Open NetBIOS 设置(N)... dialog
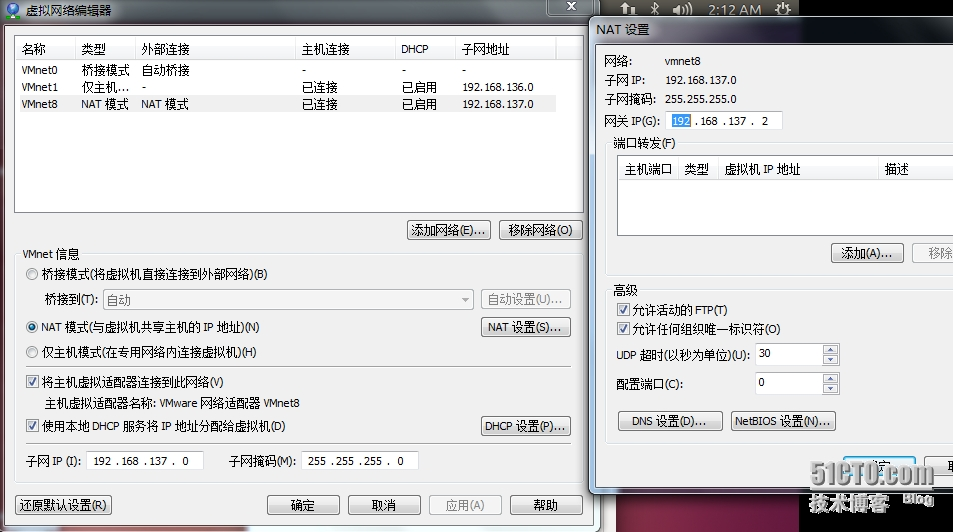Viewport: 953px width, 532px height. [x=783, y=421]
